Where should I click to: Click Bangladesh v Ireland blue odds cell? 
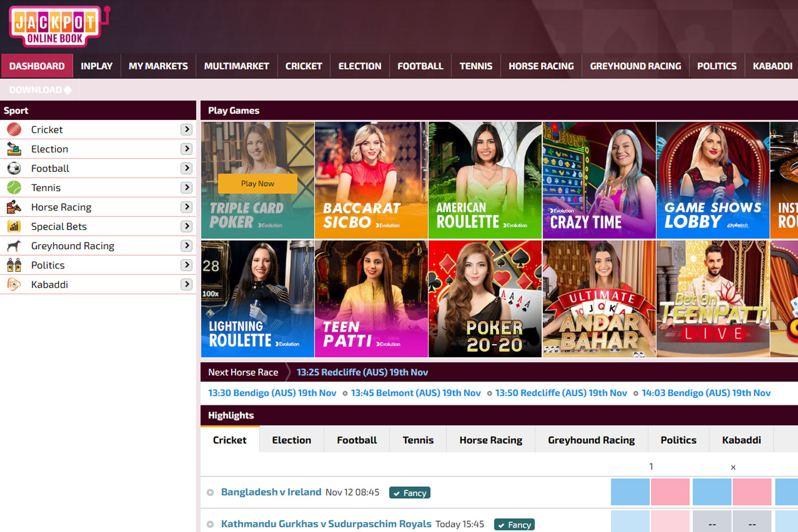[630, 492]
